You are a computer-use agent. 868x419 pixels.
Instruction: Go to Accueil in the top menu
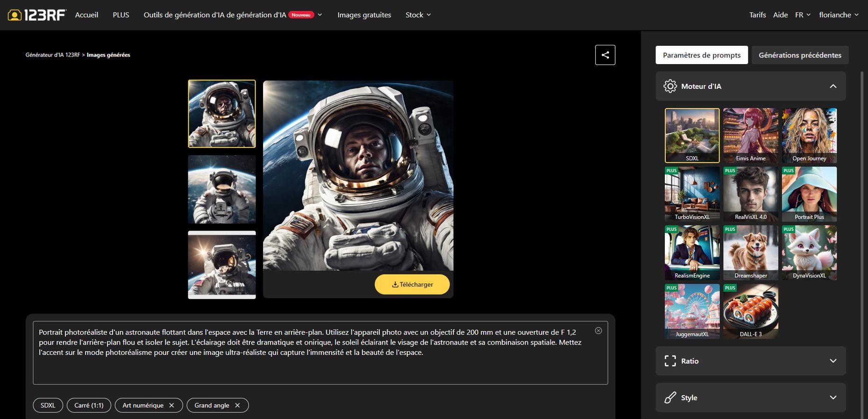coord(86,15)
